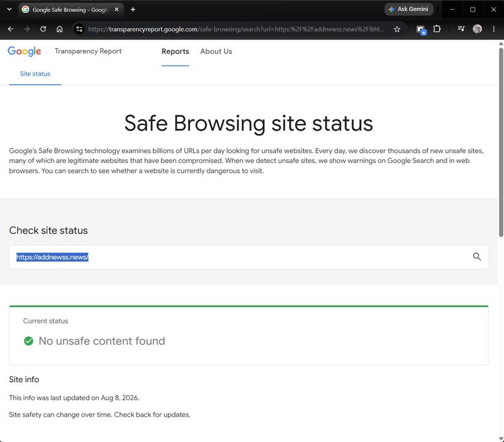Click the 'Site info' heading
The image size is (504, 442).
coord(24,379)
